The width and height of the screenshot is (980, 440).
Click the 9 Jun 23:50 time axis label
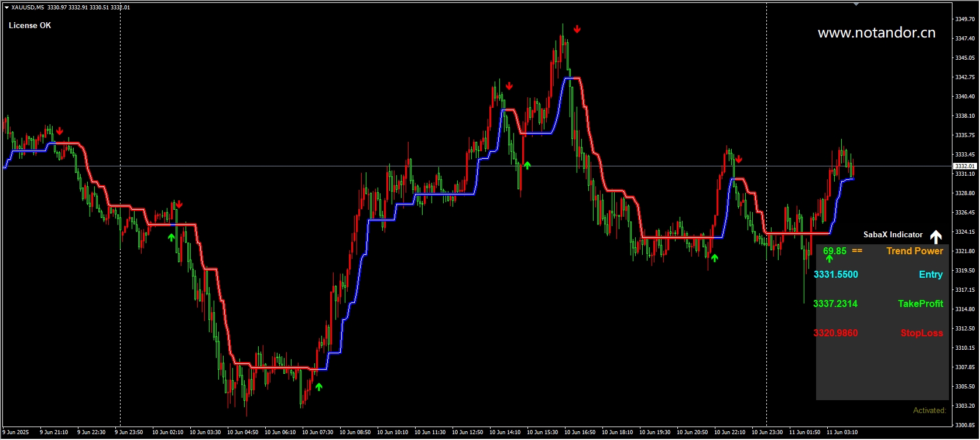129,432
